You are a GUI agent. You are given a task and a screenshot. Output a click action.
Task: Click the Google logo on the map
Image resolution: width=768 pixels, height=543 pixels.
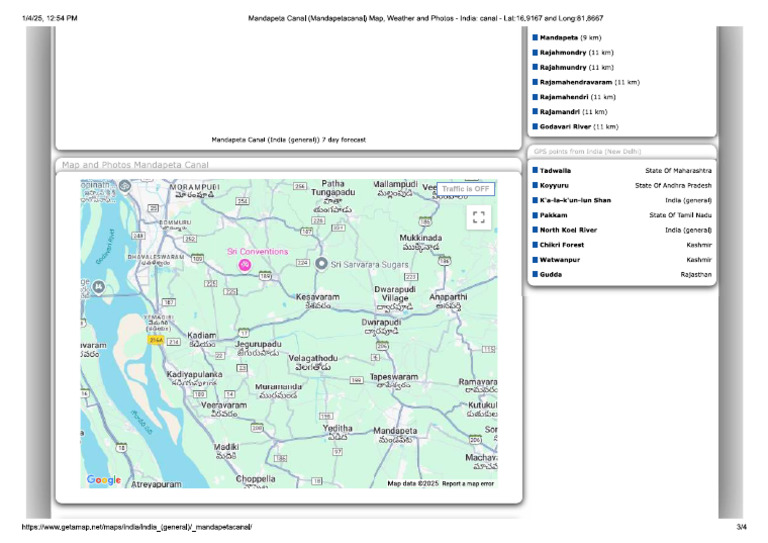104,480
